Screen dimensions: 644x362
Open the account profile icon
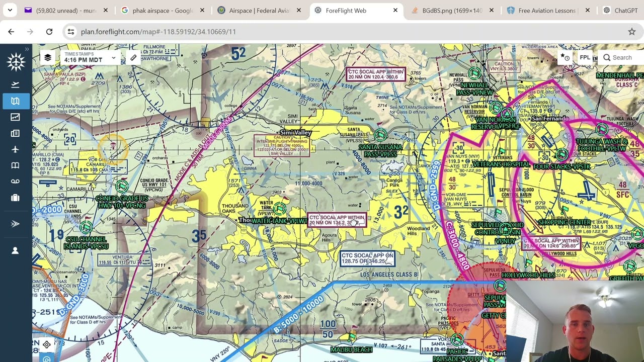coord(15,250)
